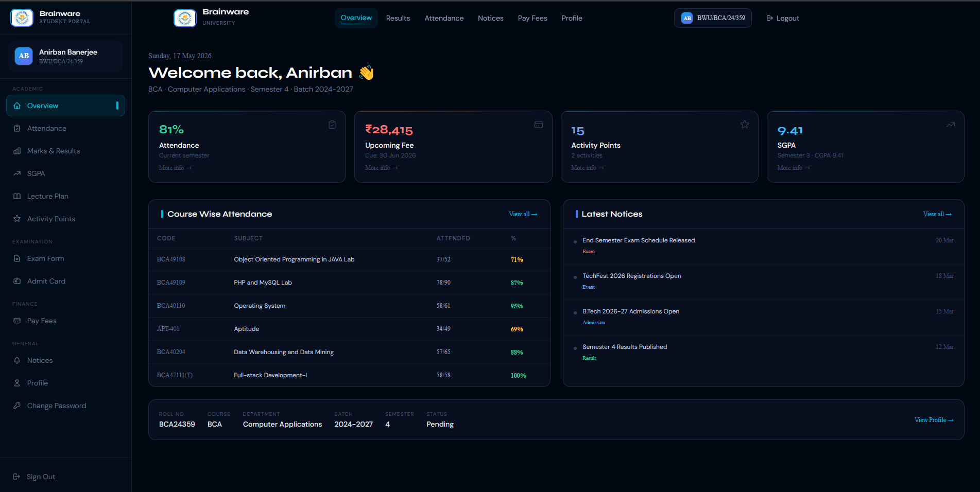Click More info on the SGPA card
980x492 pixels.
click(794, 168)
